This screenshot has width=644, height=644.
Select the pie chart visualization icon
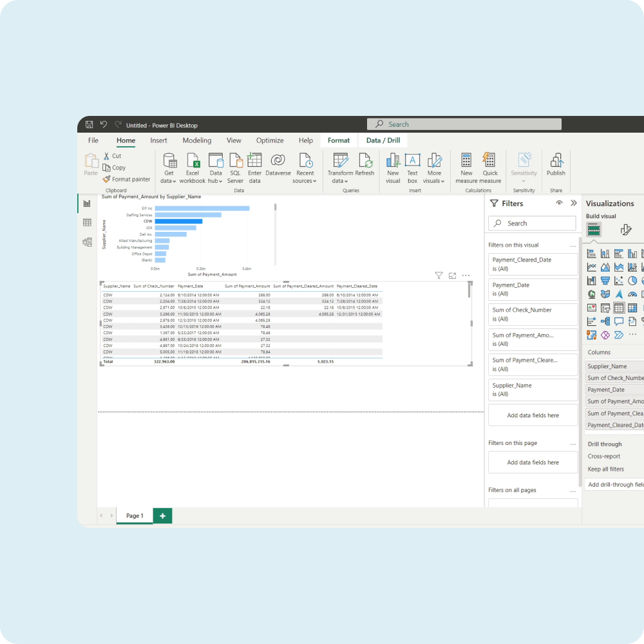point(634,281)
